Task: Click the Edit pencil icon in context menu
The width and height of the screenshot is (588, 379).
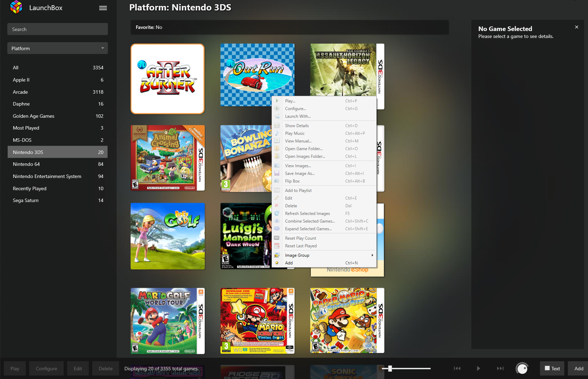Action: [x=277, y=198]
